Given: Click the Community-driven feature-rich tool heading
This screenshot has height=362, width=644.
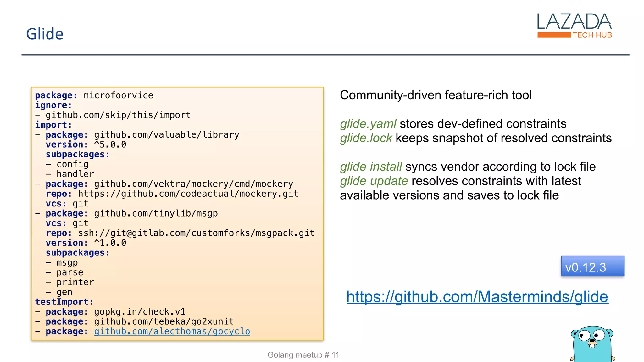Looking at the screenshot, I should click(x=436, y=95).
